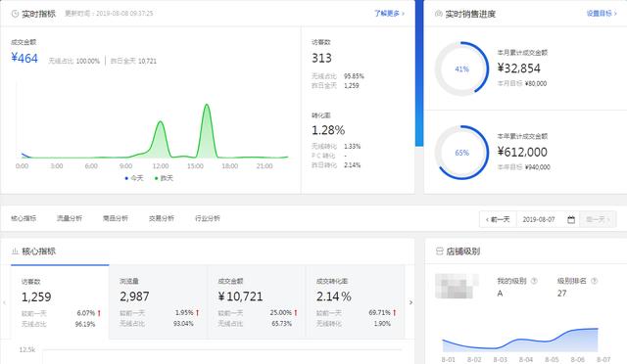
Task: Click the red up arrow beside 6.07%
Action: tap(99, 313)
